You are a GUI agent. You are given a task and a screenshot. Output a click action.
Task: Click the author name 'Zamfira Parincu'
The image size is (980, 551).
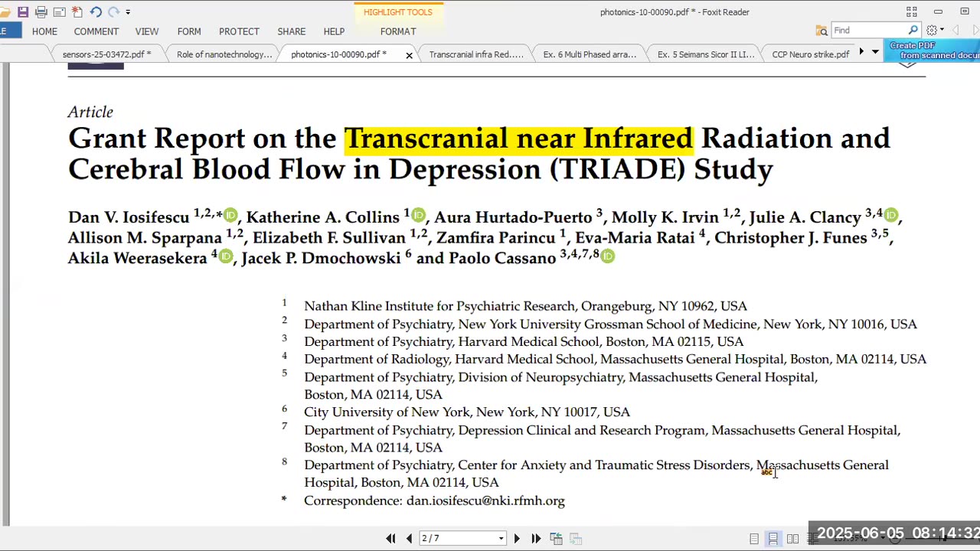point(495,238)
